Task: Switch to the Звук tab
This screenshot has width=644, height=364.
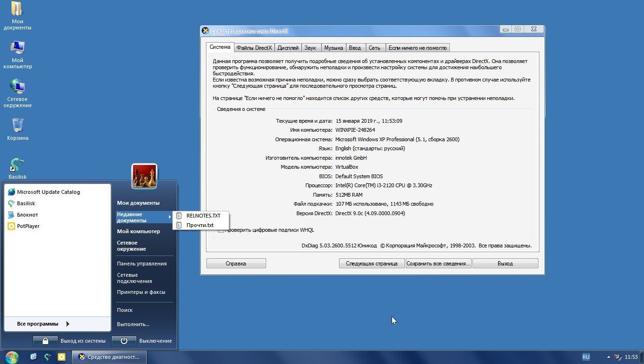Action: click(x=310, y=48)
